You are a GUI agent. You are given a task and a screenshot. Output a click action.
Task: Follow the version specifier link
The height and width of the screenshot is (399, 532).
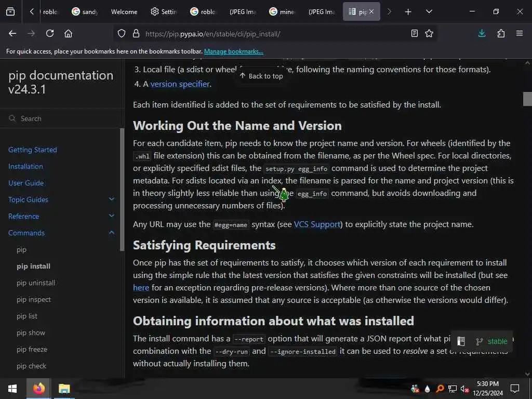tap(180, 84)
